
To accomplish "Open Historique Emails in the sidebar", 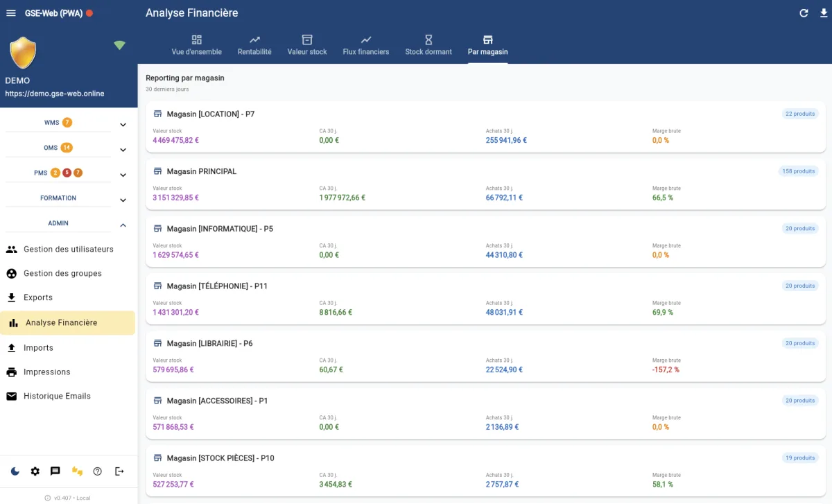I will tap(57, 397).
